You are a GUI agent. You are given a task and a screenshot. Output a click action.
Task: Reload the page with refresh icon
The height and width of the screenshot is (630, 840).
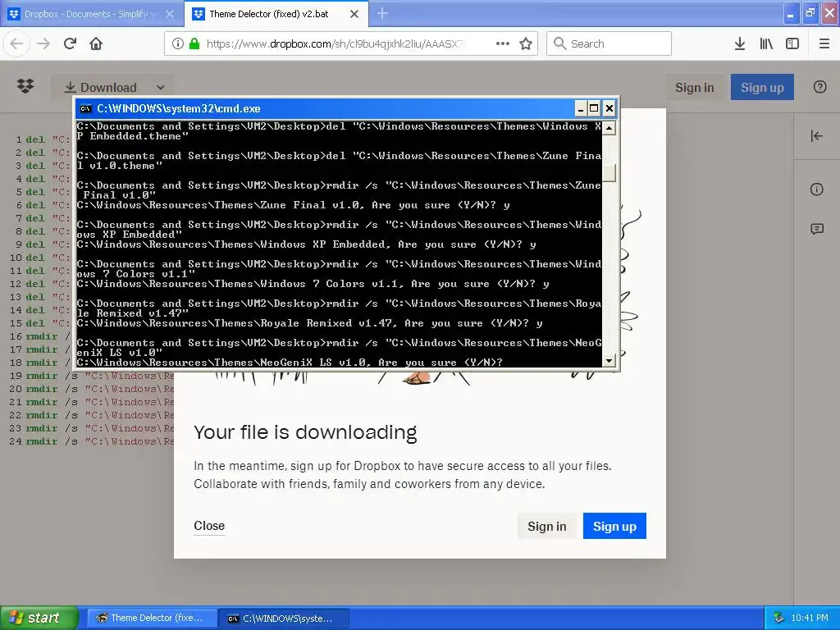tap(70, 43)
